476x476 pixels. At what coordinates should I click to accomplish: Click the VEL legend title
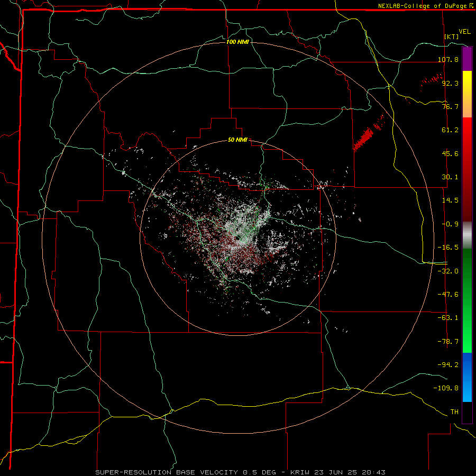[x=464, y=32]
